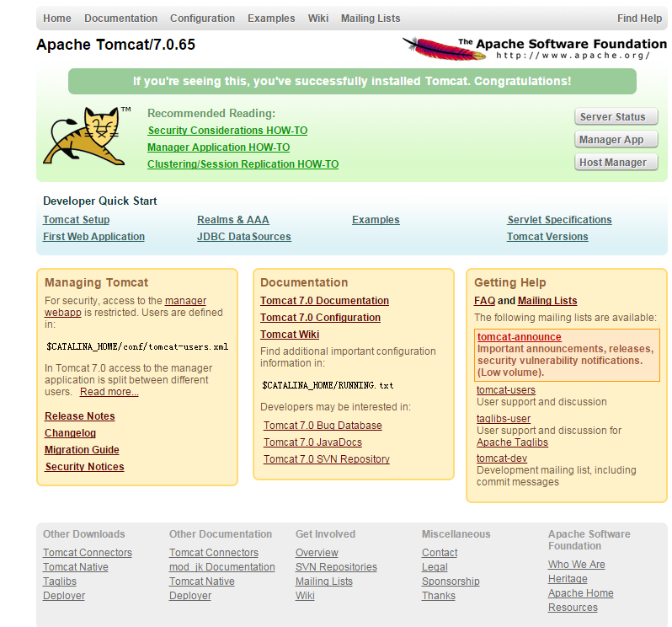This screenshot has width=672, height=627.
Task: Open Migration Guide link
Action: click(x=82, y=450)
